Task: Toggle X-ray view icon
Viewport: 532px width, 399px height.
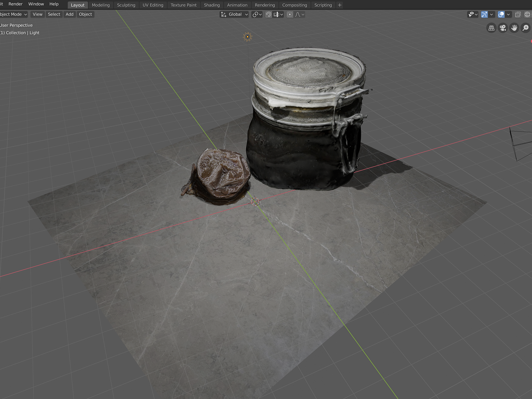Action: [518, 14]
